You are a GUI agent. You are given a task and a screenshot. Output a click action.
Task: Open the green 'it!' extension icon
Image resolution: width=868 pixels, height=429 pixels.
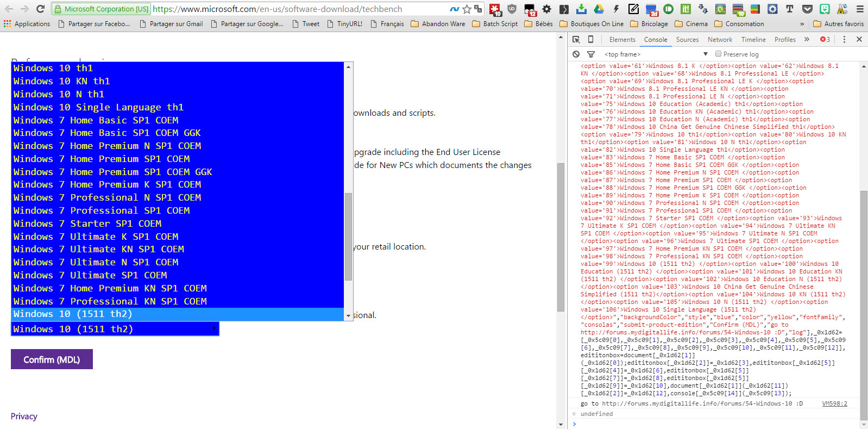coord(685,9)
